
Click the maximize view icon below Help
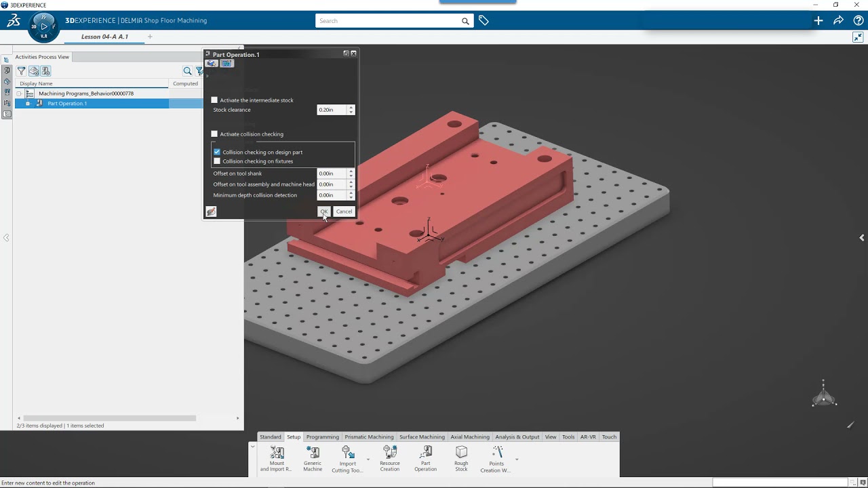click(858, 37)
